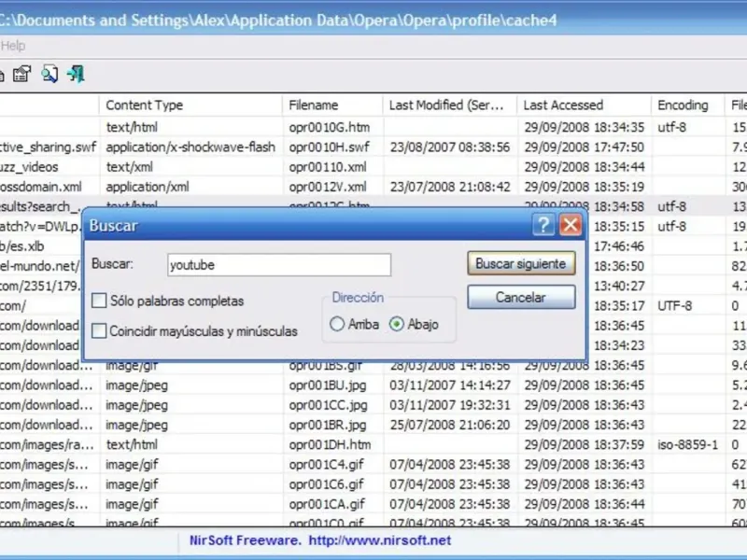The image size is (747, 560).
Task: Select the opr001DH.htm row
Action: point(373,444)
